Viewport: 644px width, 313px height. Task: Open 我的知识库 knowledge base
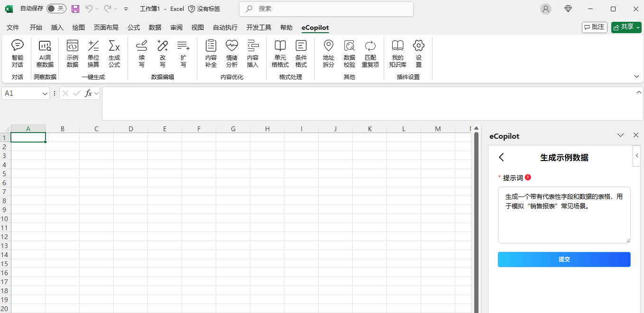point(397,54)
